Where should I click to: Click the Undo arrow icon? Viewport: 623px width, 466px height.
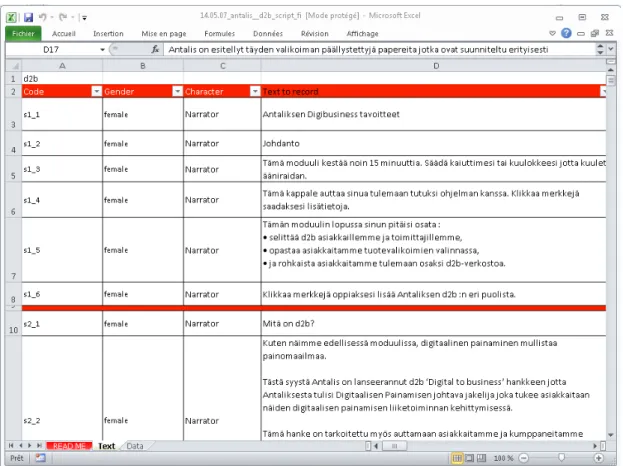pyautogui.click(x=43, y=17)
